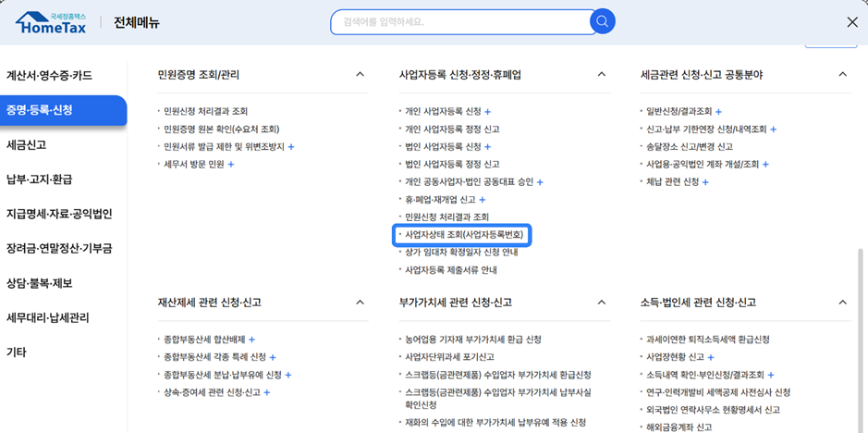Click the search input field
868x433 pixels.
click(458, 22)
